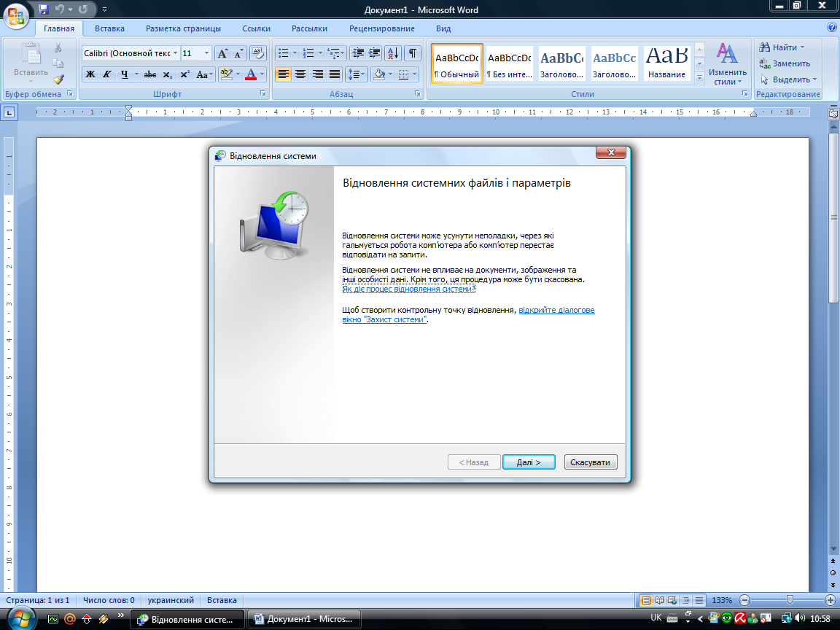The image size is (840, 630).
Task: Open the Calibri font name dropdown
Action: (x=175, y=53)
